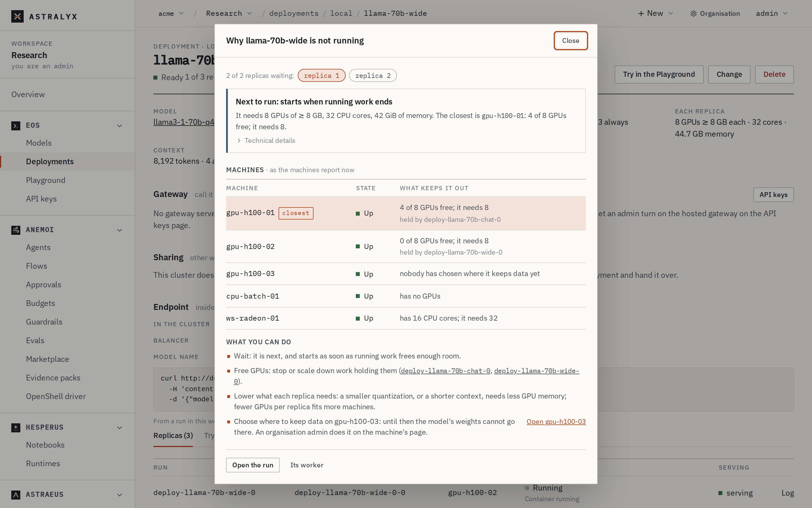Expand Technical details disclosure
The width and height of the screenshot is (812, 508).
pyautogui.click(x=266, y=141)
